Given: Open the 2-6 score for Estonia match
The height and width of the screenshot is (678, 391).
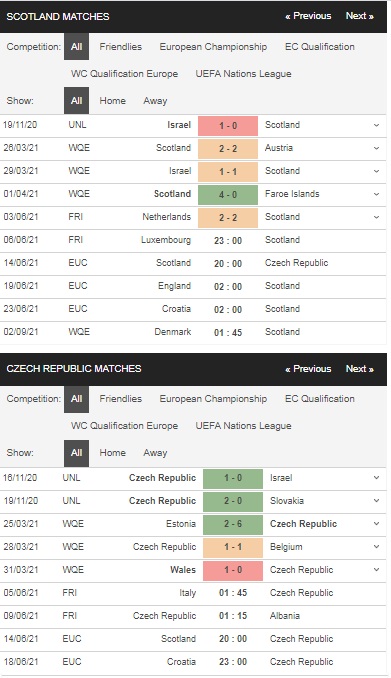Looking at the screenshot, I should pyautogui.click(x=233, y=524).
